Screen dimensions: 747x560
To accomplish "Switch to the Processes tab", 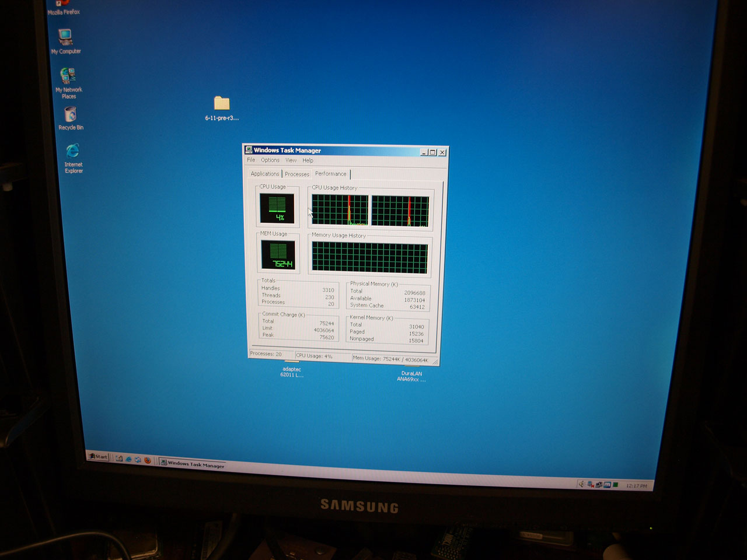I will 297,174.
